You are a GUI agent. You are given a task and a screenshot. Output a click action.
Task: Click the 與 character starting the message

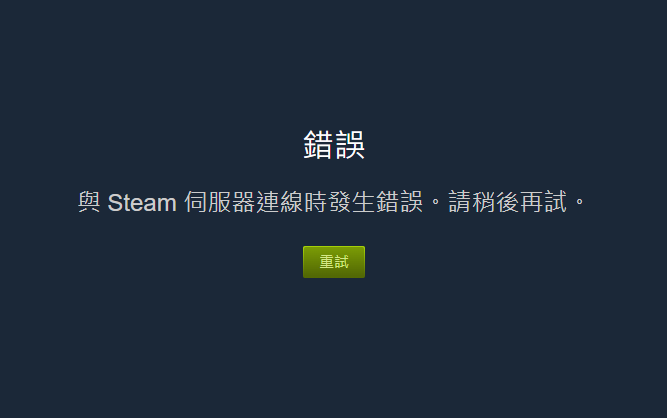[89, 202]
